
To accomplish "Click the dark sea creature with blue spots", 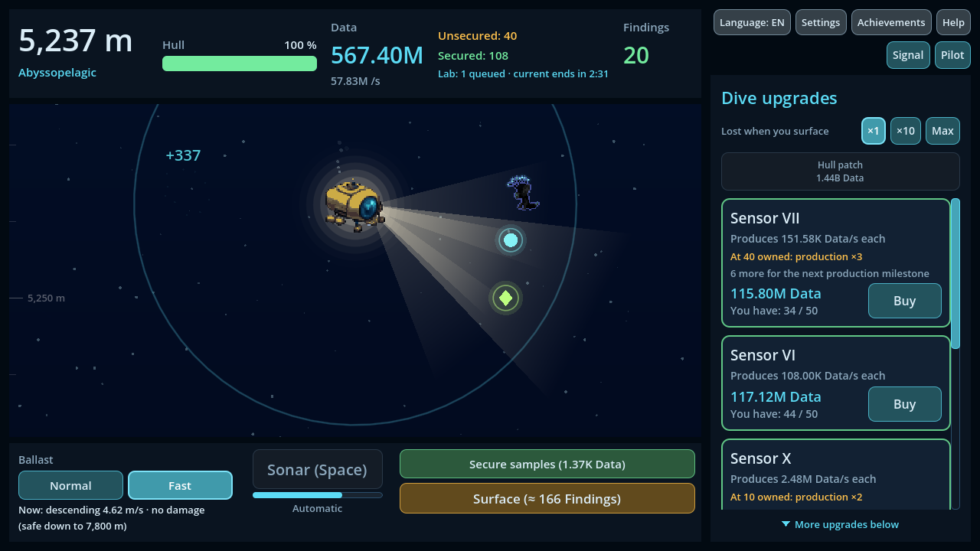I will click(x=523, y=193).
